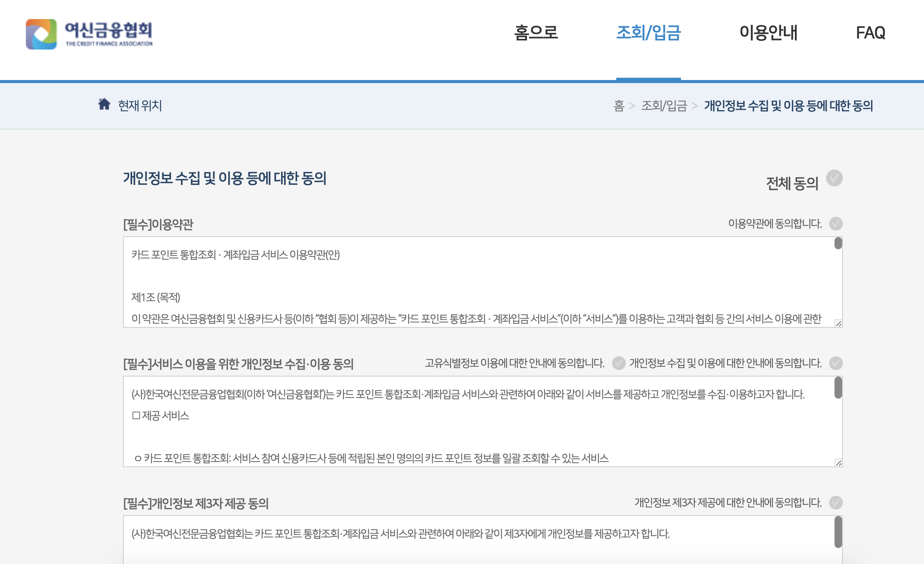The height and width of the screenshot is (564, 924).
Task: Click the 이용약관 terms box scrollbar thumb
Action: point(838,243)
